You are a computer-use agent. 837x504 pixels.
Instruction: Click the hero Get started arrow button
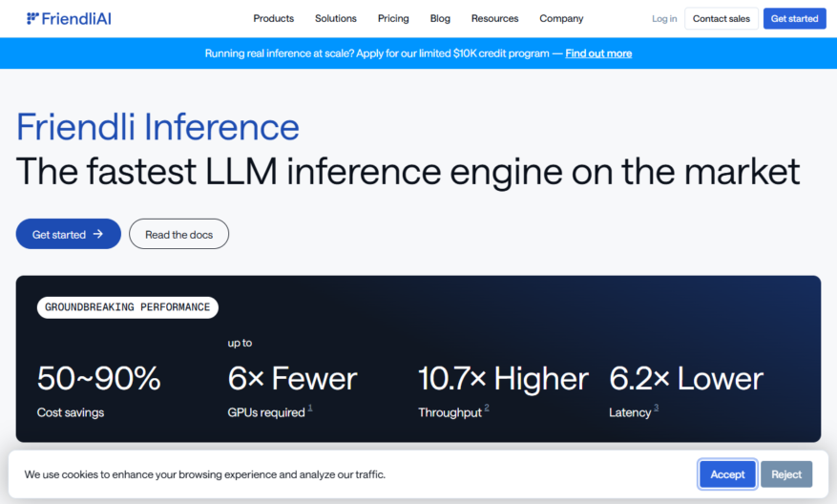[x=69, y=234]
